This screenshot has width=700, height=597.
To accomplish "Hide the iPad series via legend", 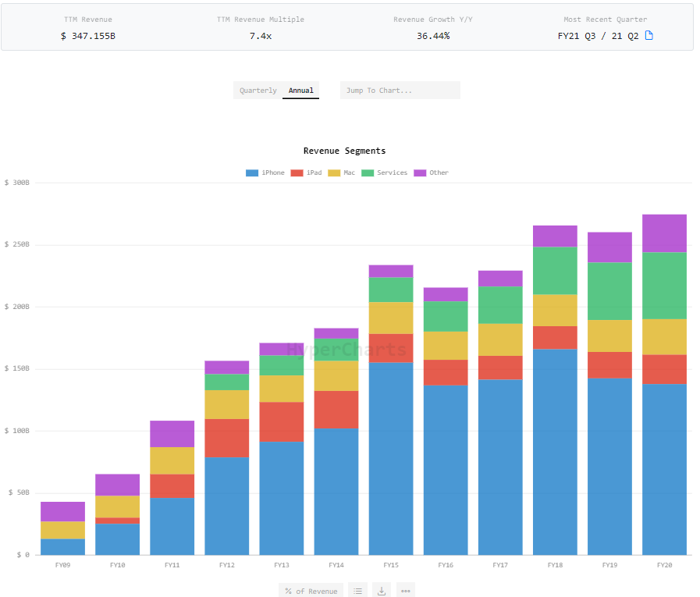I will (x=306, y=172).
